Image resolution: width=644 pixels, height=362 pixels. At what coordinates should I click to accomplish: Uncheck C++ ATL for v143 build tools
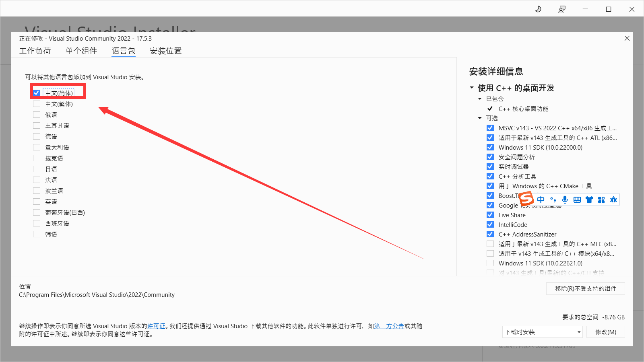490,138
